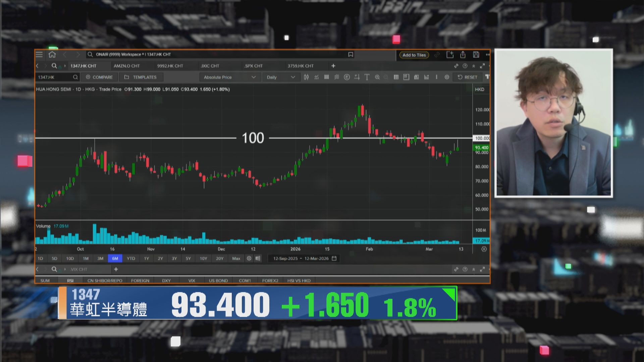This screenshot has width=644, height=362.
Task: Open the .SPX CHT tab
Action: (x=254, y=66)
